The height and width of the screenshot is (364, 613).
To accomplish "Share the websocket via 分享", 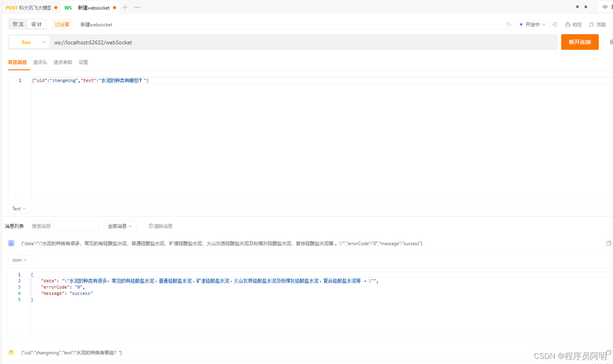I will 62,25.
